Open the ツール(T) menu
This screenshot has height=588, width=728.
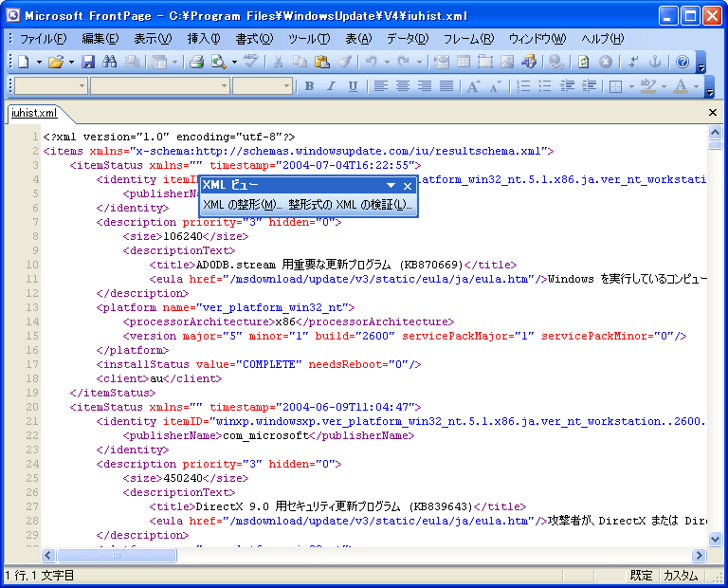click(x=309, y=39)
